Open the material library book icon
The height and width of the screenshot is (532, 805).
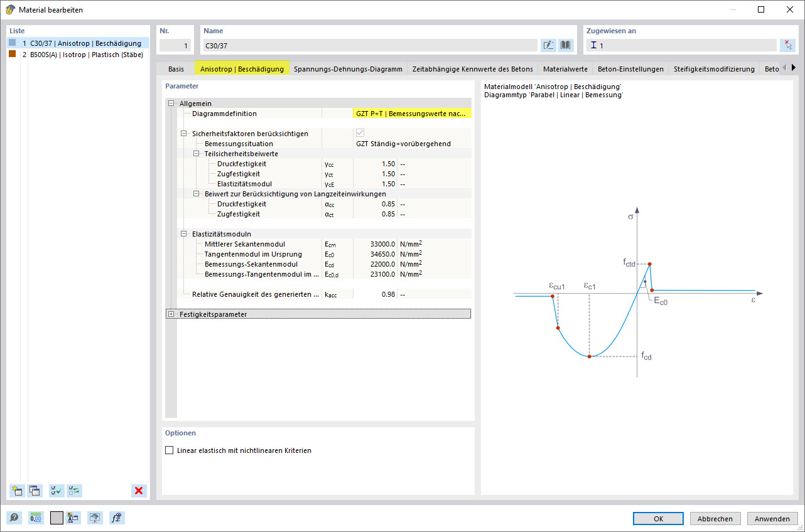(x=566, y=45)
